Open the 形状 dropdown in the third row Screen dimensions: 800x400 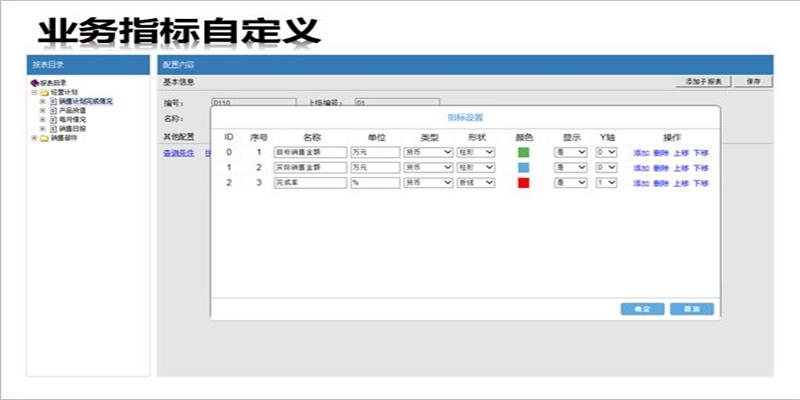coord(475,183)
